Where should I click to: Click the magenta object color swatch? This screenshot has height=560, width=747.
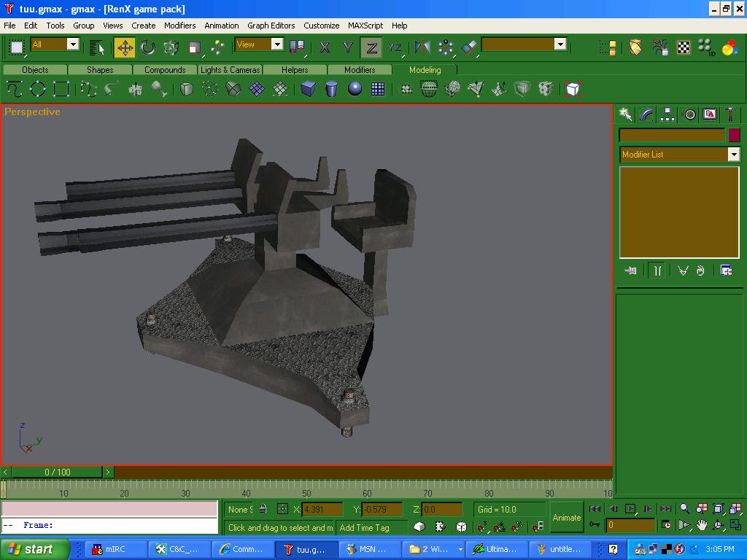(735, 135)
